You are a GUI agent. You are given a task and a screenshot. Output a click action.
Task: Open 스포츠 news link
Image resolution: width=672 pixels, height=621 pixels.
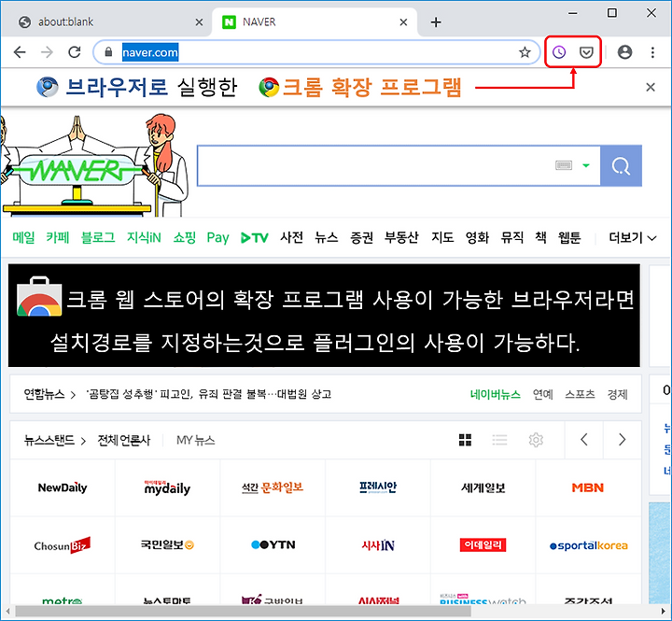click(580, 394)
